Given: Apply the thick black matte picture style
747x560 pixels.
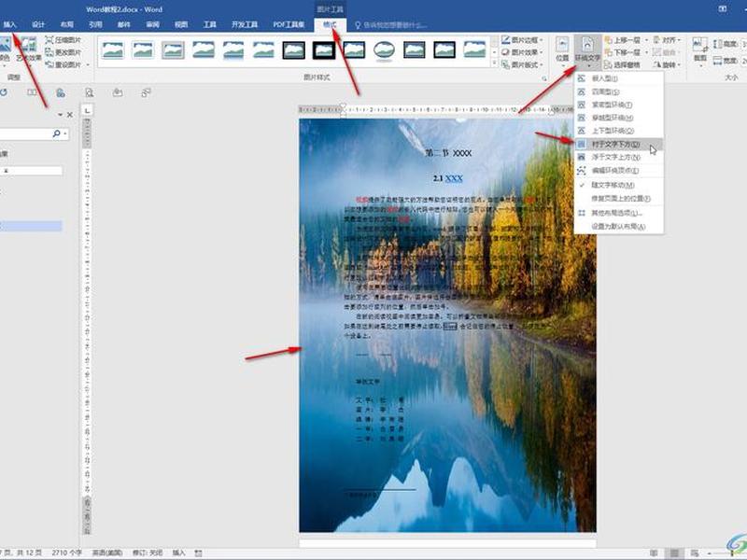Looking at the screenshot, I should [323, 49].
